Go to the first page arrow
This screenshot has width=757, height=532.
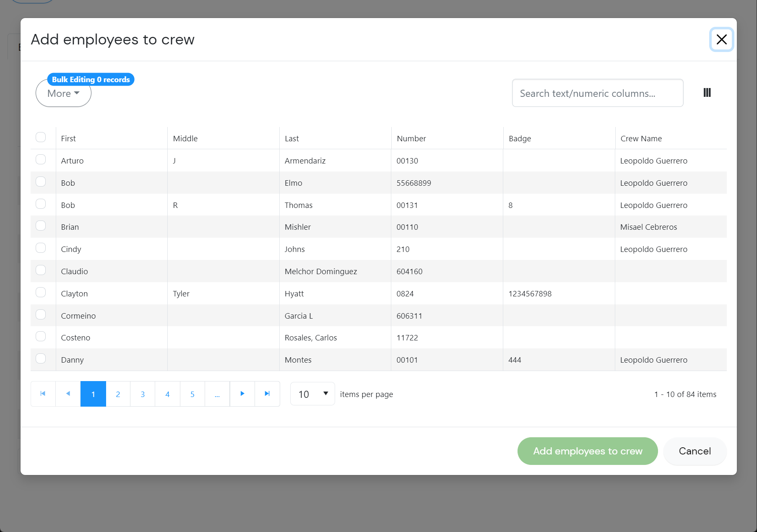pyautogui.click(x=43, y=394)
